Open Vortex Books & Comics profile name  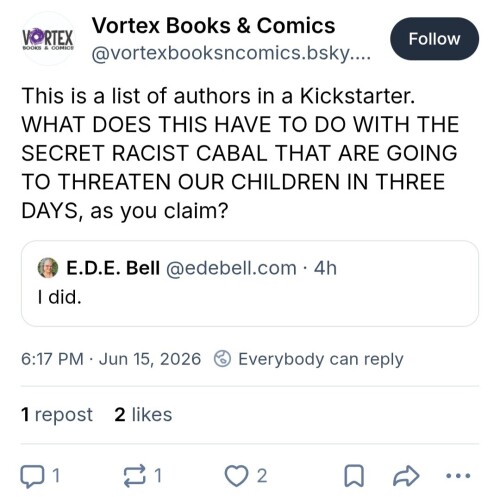[x=213, y=26]
